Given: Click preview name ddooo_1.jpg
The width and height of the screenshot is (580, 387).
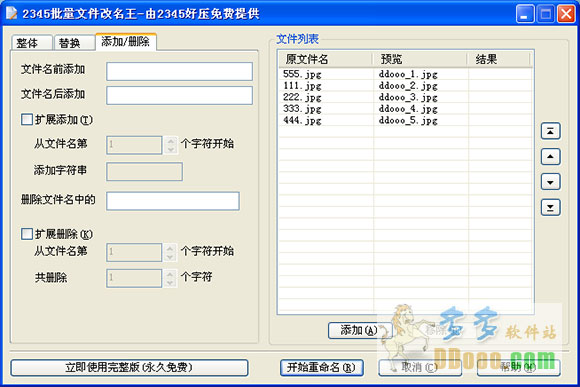Looking at the screenshot, I should [408, 74].
